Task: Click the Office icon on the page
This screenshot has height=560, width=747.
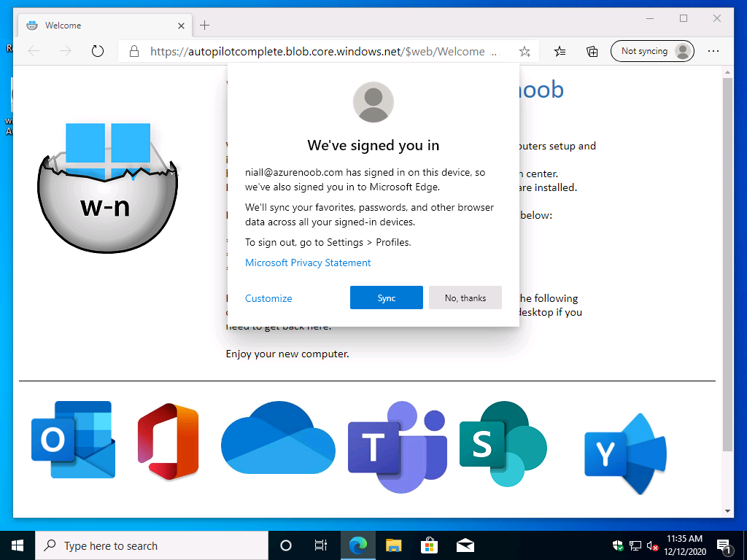Action: pos(169,440)
